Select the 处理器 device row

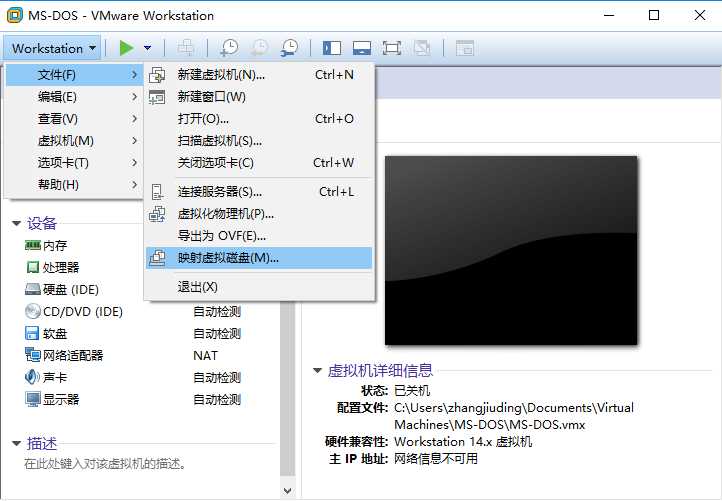point(52,268)
